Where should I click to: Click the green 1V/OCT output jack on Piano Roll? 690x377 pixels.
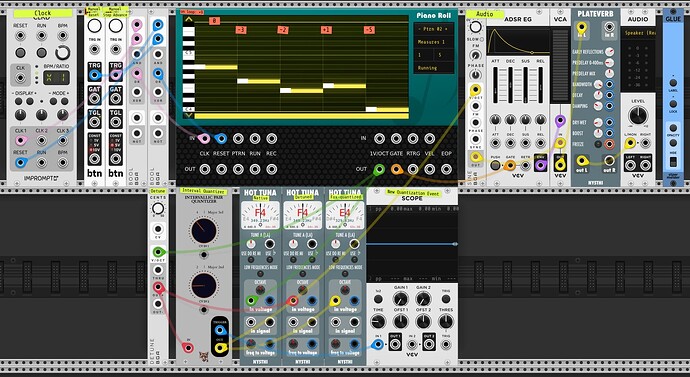click(x=379, y=169)
